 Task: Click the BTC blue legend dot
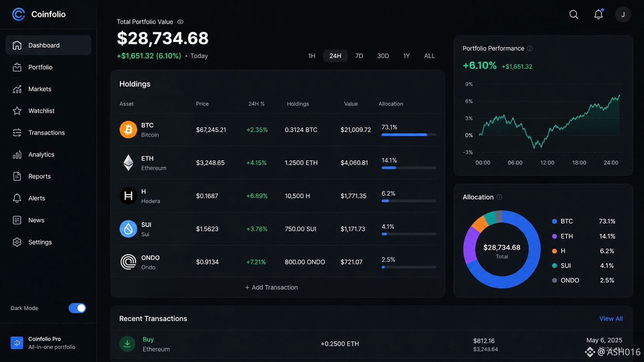point(554,221)
